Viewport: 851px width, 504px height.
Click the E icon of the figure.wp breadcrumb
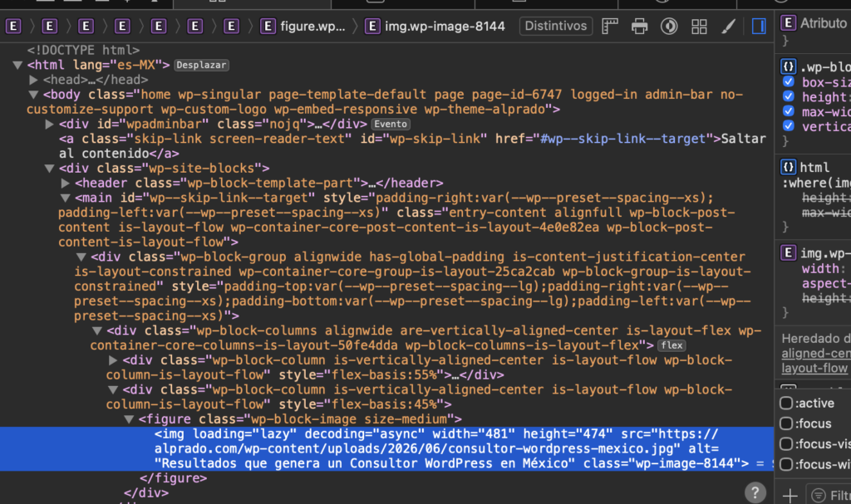pyautogui.click(x=268, y=26)
